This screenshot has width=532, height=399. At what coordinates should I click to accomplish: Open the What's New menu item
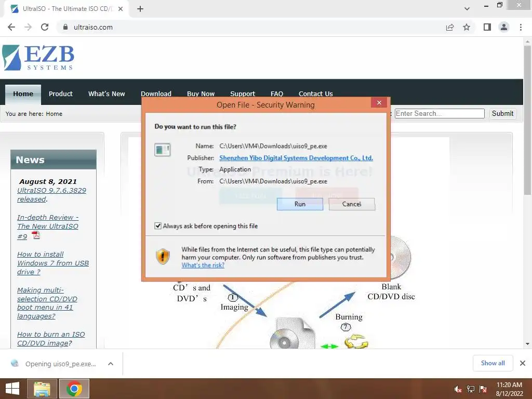(107, 94)
